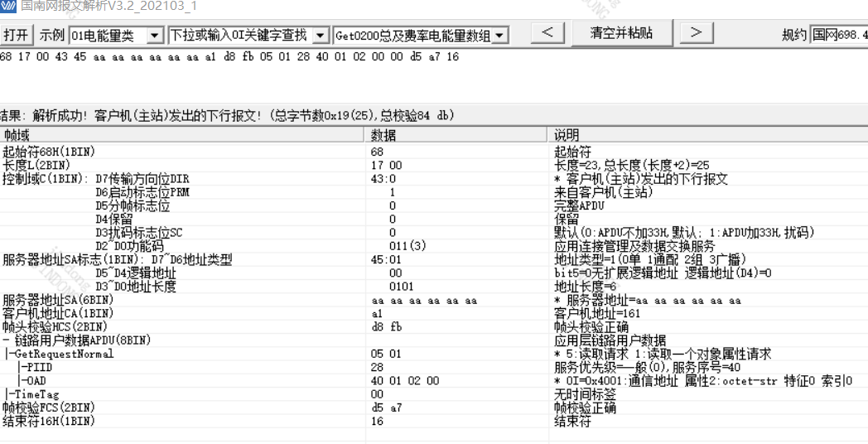The width and height of the screenshot is (868, 444).
Task: Click description '帧校验正确'
Action: point(585,408)
